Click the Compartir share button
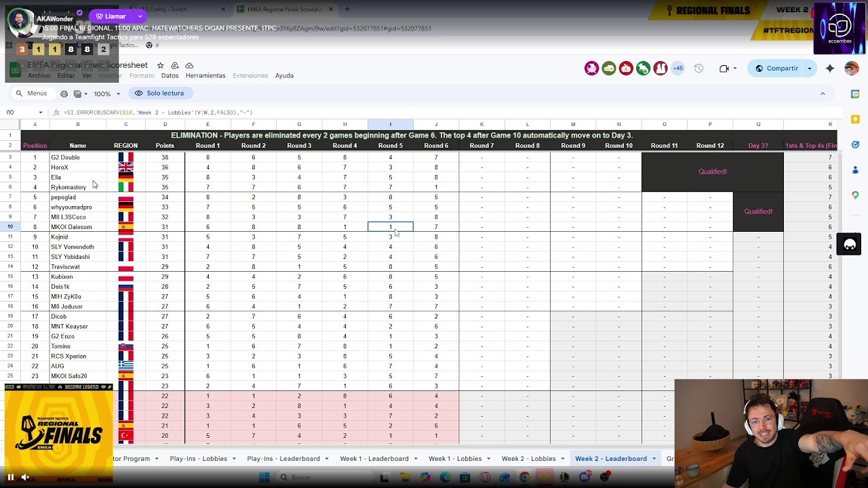This screenshot has width=868, height=488. 776,68
